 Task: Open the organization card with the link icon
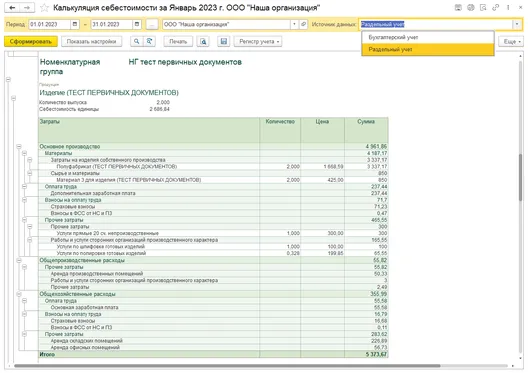[x=303, y=24]
